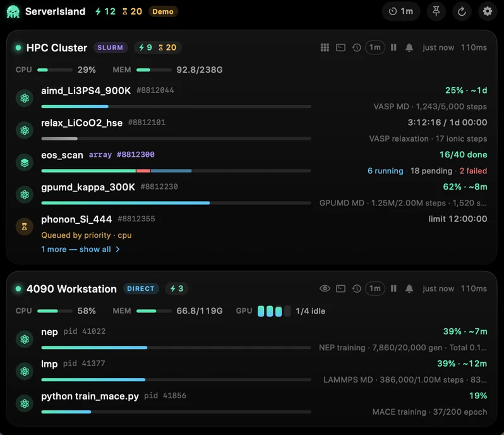Screen dimensions: 504x435
Task: Open the lmp pid 41377 process
Action: pyautogui.click(x=251, y=372)
